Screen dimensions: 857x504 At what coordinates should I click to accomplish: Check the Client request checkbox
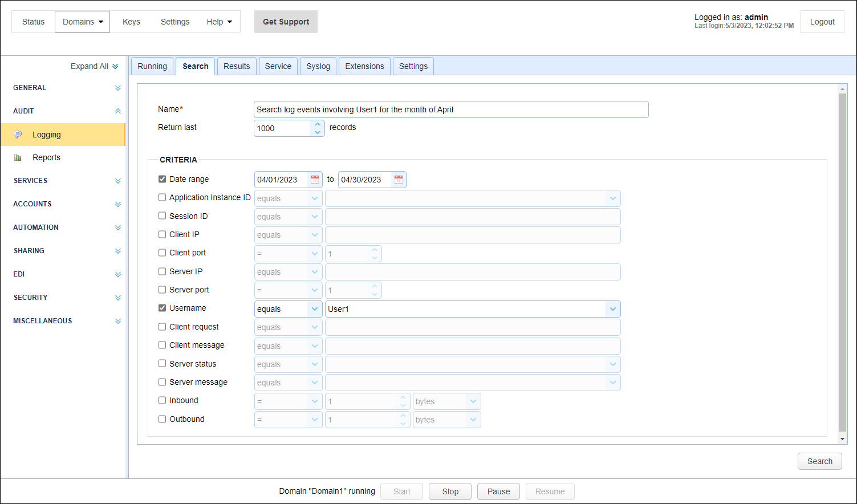(162, 327)
